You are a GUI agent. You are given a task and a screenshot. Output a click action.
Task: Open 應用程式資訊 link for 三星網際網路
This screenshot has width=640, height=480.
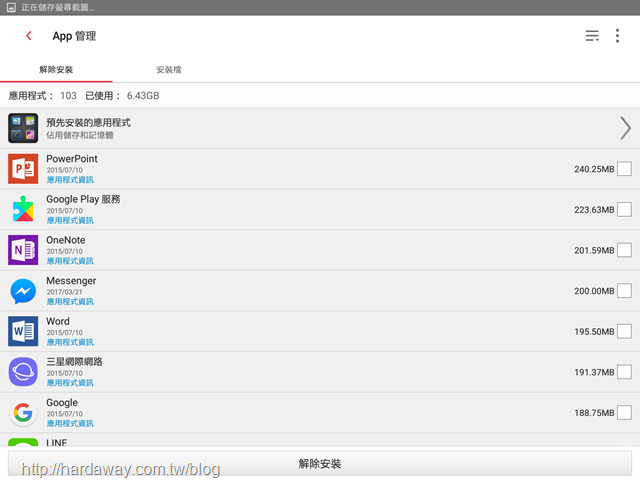[x=70, y=383]
